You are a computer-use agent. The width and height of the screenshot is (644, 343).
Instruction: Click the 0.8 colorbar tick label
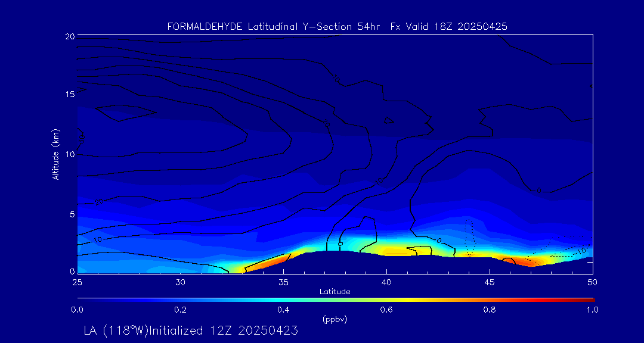coord(490,310)
